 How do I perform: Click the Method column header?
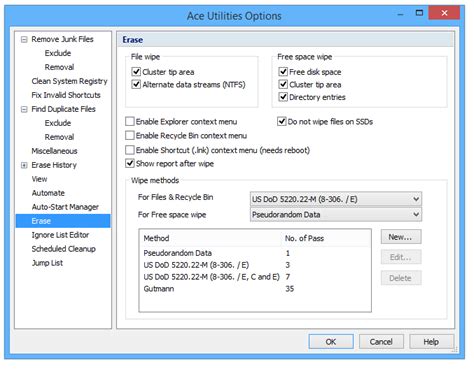(x=211, y=238)
